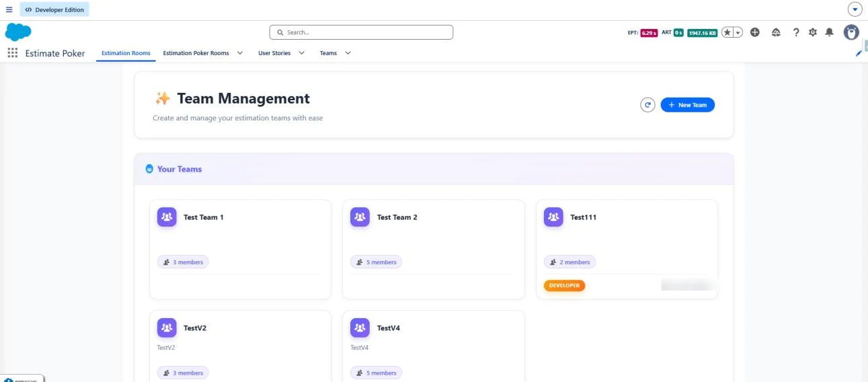868x382 pixels.
Task: Click the TestV2 team name heading
Action: pos(195,328)
